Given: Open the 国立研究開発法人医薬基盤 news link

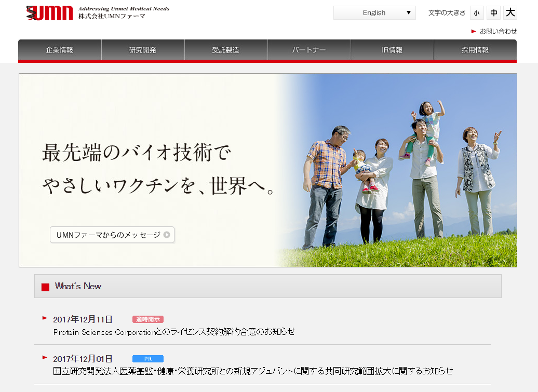Looking at the screenshot, I should [x=253, y=371].
